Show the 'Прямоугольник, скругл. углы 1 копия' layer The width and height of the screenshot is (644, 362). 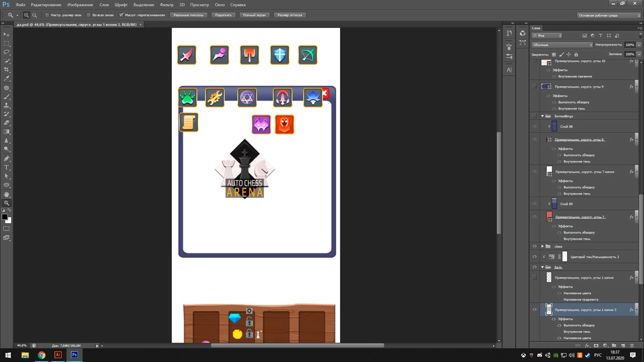click(535, 278)
